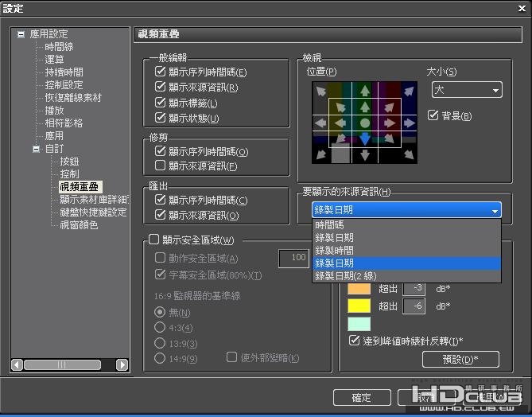532x417 pixels.
Task: Open 視窗顏色 in the tree
Action: click(x=79, y=224)
